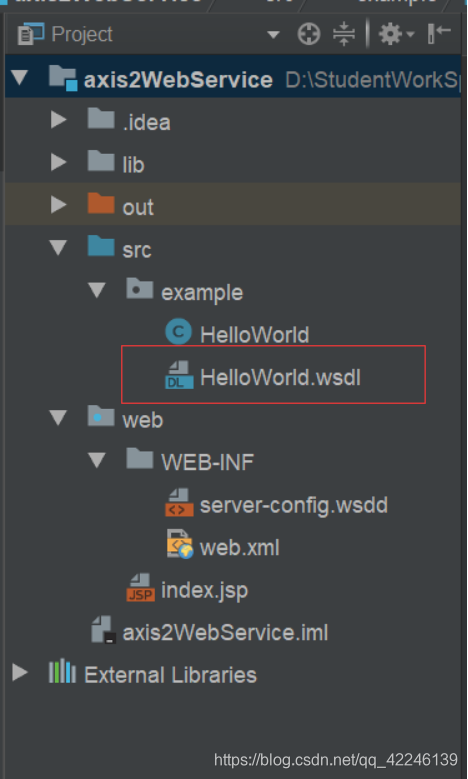Collapse the axis2WebService root node
Image resolution: width=468 pixels, height=779 pixels.
point(20,78)
